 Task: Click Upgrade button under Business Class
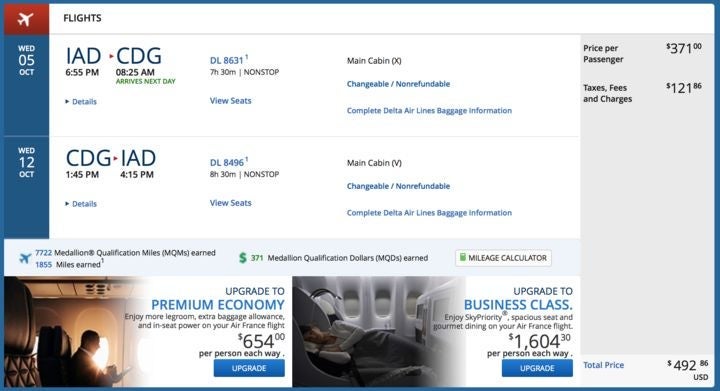tap(537, 368)
